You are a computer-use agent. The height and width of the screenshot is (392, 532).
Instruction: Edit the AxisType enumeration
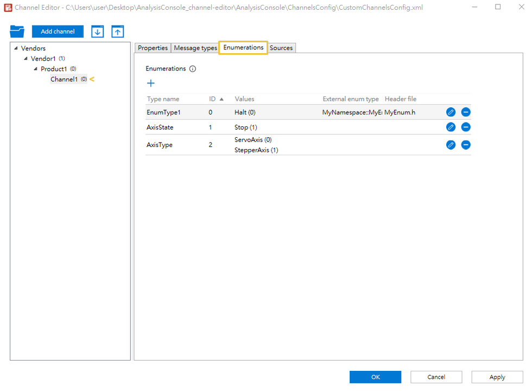pos(451,145)
